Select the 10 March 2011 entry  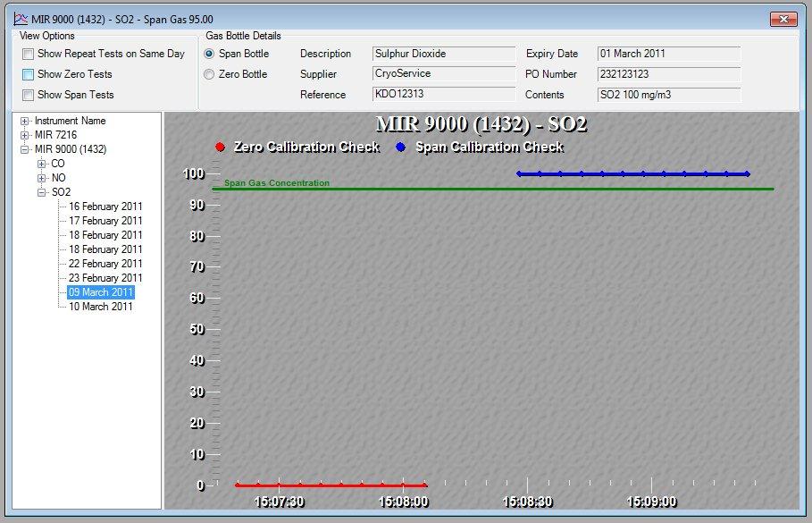click(x=100, y=307)
